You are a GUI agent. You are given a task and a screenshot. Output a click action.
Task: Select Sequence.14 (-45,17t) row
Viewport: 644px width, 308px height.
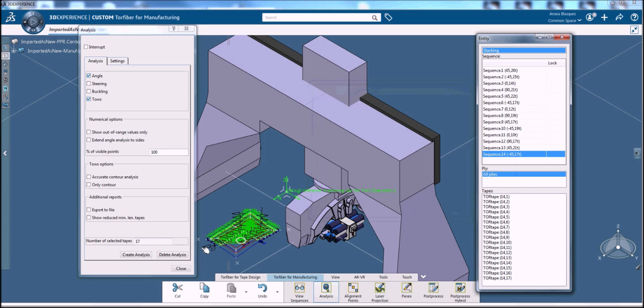click(x=524, y=154)
